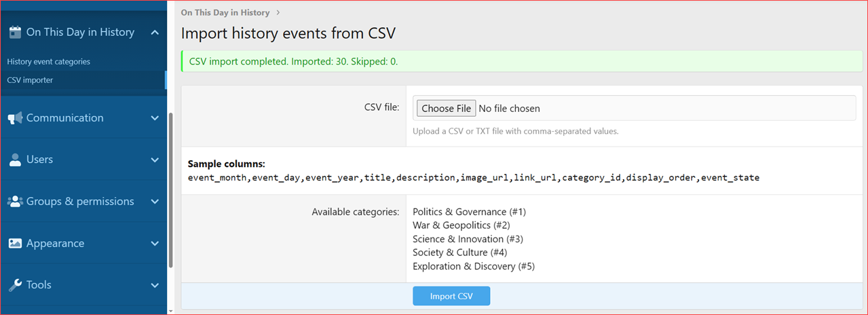Click the megaphone icon beside Communication

(14, 118)
